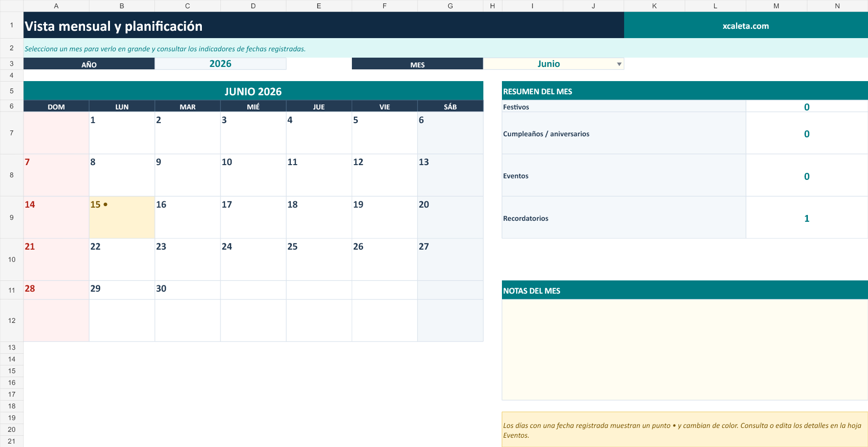The width and height of the screenshot is (868, 447).
Task: Click day 13 in the calendar
Action: tap(450, 175)
